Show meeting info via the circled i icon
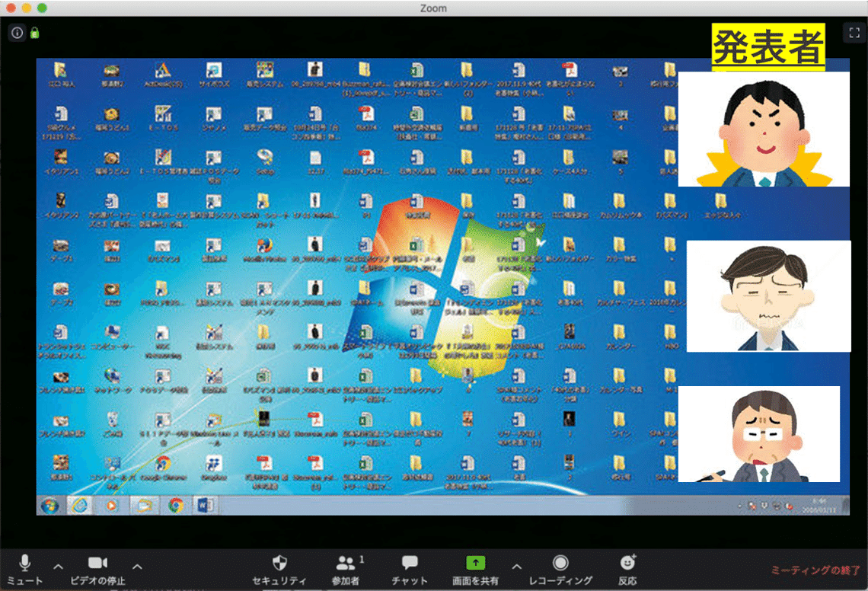 (x=18, y=34)
